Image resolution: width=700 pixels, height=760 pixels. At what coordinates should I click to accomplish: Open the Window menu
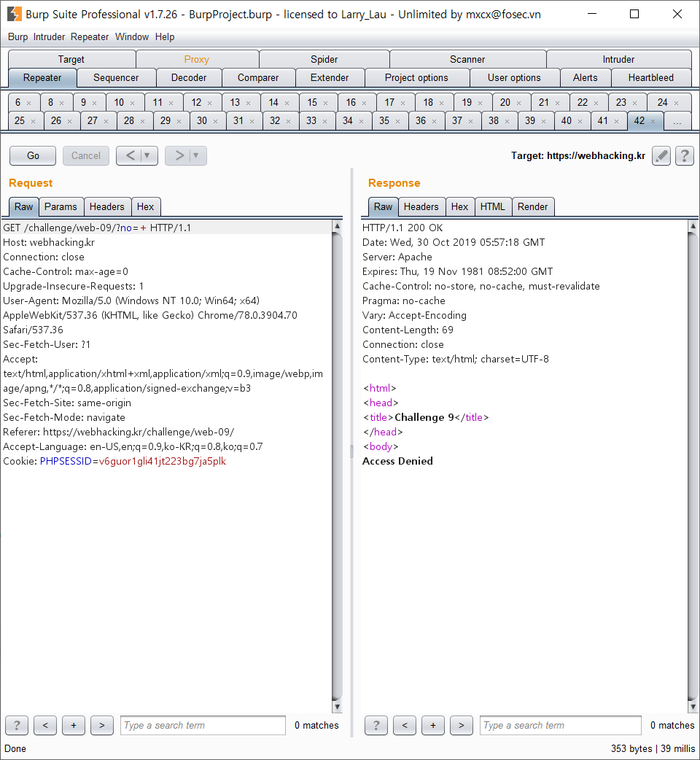[x=132, y=37]
